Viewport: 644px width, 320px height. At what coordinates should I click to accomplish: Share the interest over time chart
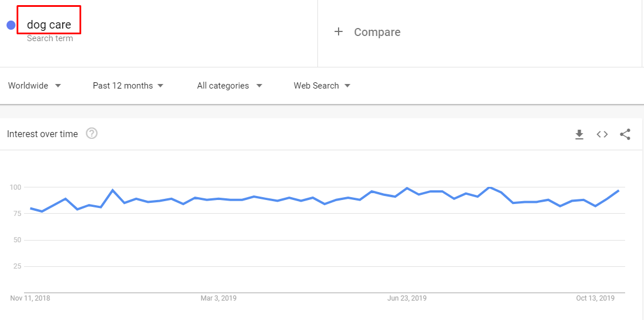[625, 134]
